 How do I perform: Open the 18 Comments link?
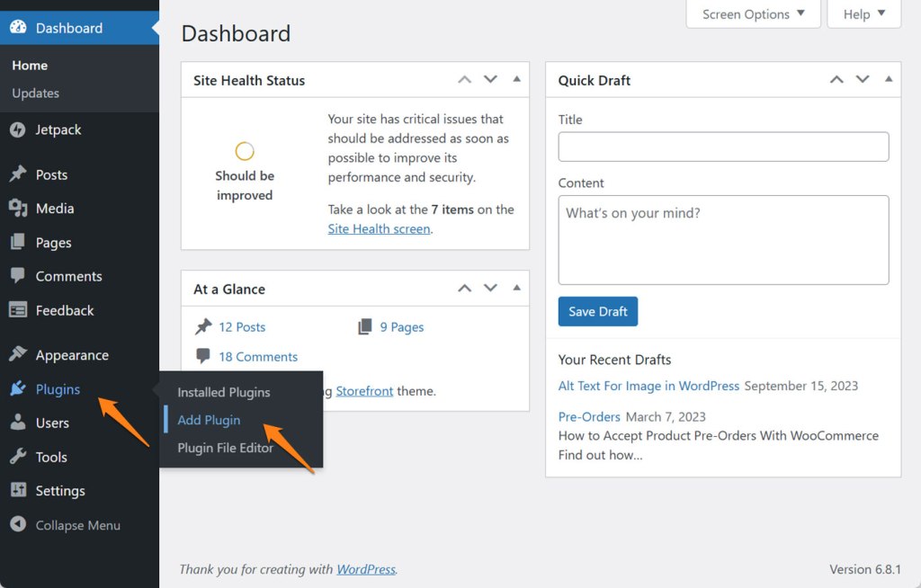tap(258, 357)
